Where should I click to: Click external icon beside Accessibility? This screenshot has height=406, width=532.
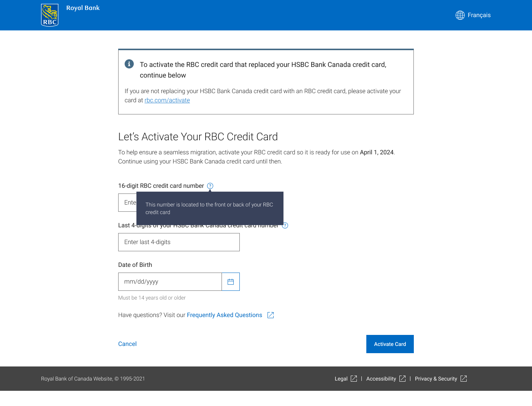point(402,379)
